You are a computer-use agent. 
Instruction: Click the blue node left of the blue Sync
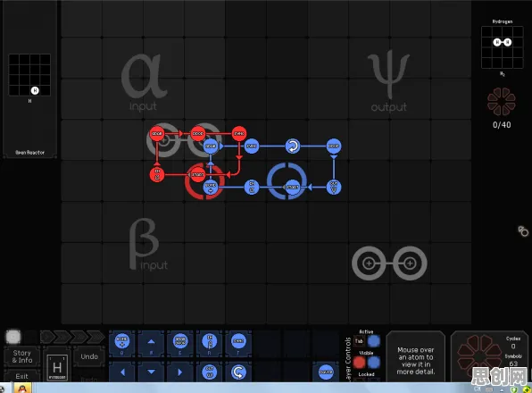[x=211, y=146]
